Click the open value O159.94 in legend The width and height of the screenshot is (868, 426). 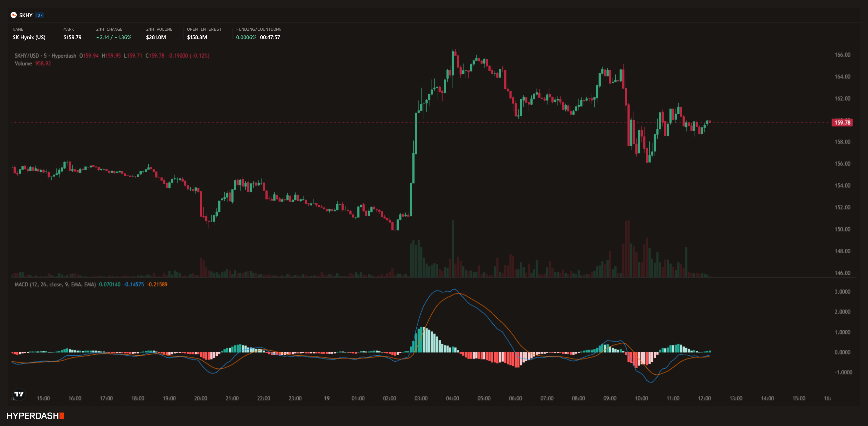click(89, 56)
